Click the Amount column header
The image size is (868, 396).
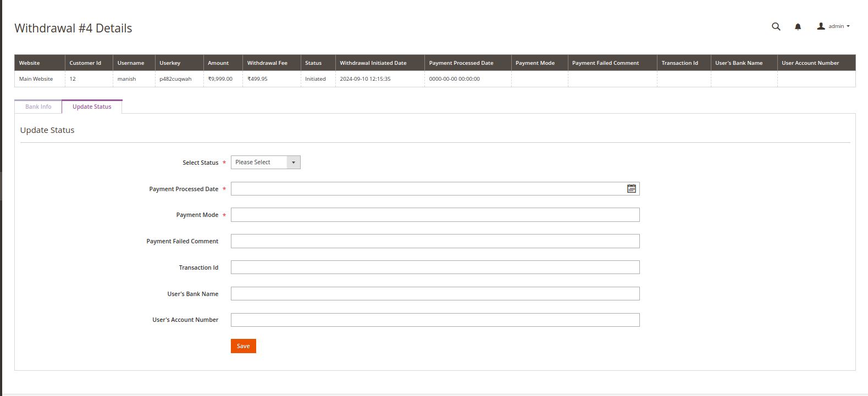coord(218,63)
